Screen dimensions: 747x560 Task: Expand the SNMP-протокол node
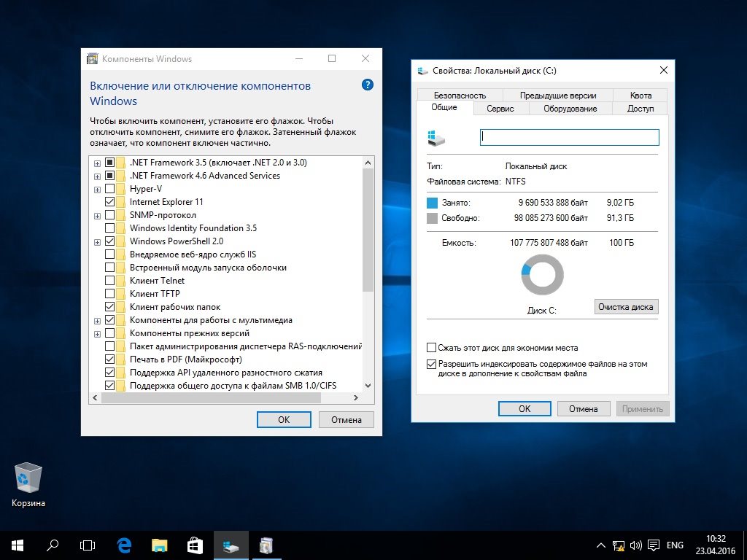click(97, 216)
